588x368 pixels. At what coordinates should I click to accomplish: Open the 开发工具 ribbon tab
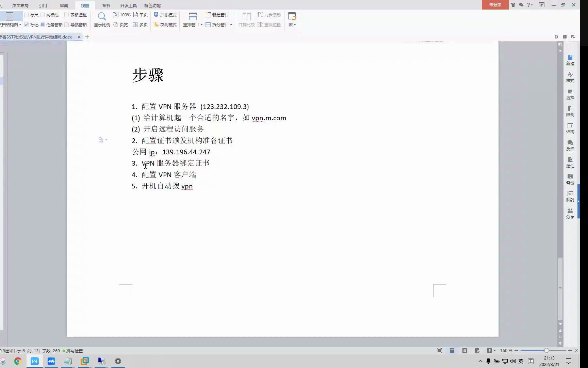coord(128,5)
